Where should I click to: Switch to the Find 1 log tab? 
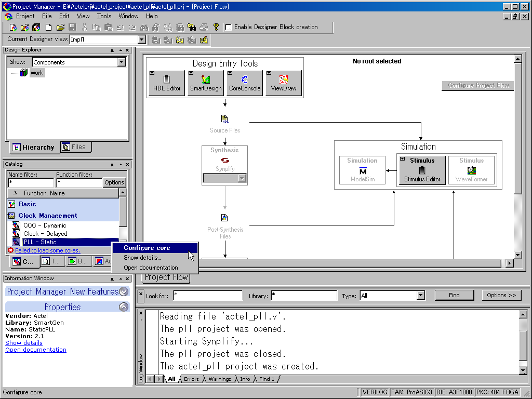point(267,379)
